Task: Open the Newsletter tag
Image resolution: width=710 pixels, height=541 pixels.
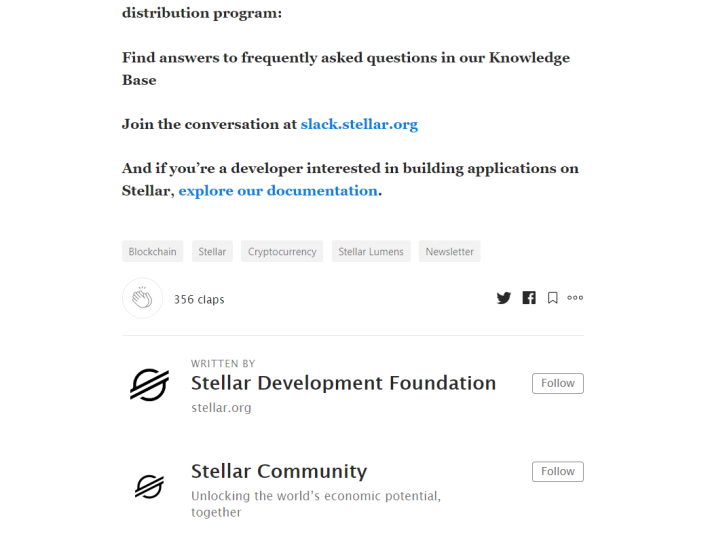Action: click(x=450, y=251)
